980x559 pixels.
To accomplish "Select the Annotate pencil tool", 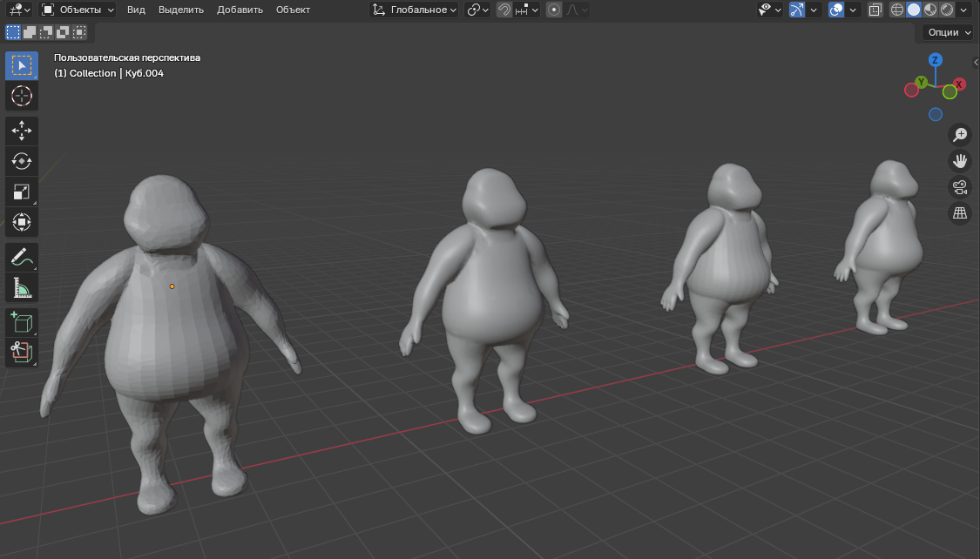I will [x=22, y=257].
